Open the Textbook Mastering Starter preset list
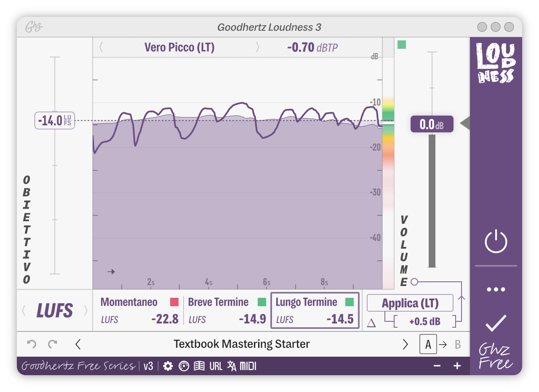Image resolution: width=539 pixels, height=392 pixels. [242, 344]
